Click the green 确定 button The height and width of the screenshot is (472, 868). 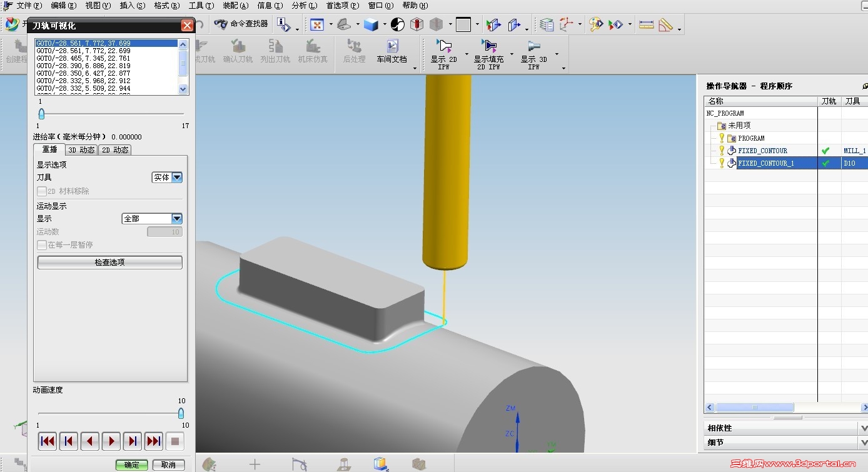(131, 464)
